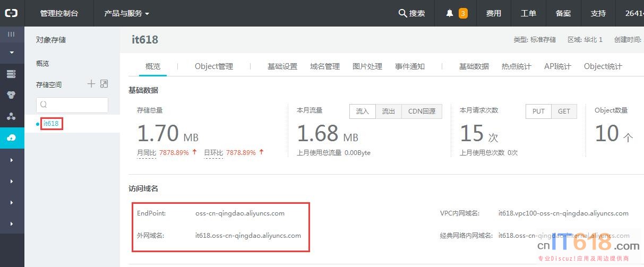Click 上月使用总次数 0次 text
This screenshot has height=267, width=644.
click(488, 153)
